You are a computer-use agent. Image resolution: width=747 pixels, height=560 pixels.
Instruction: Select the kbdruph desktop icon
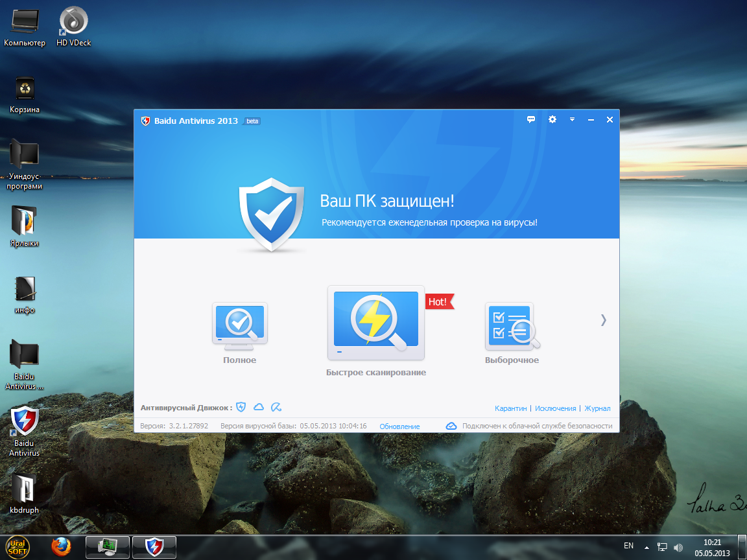point(24,493)
